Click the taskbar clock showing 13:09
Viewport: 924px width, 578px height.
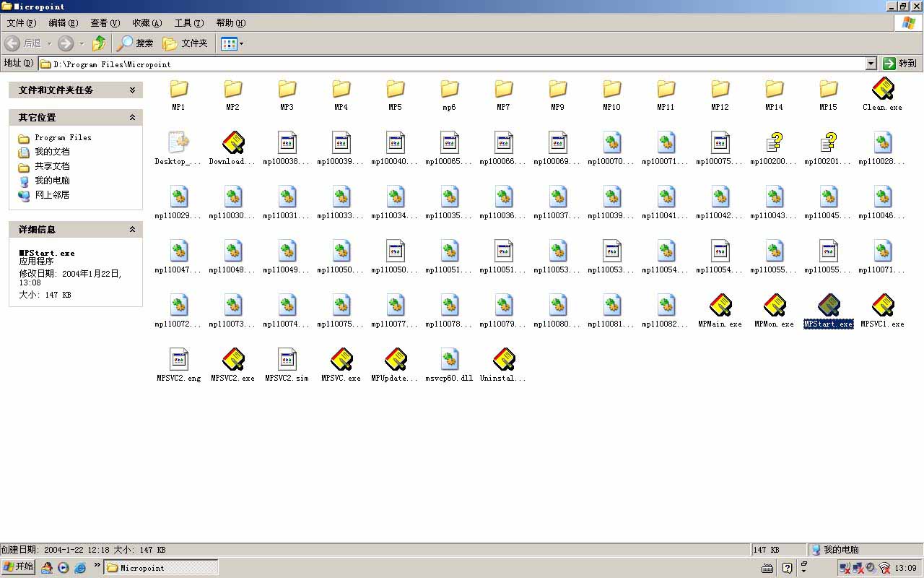906,568
